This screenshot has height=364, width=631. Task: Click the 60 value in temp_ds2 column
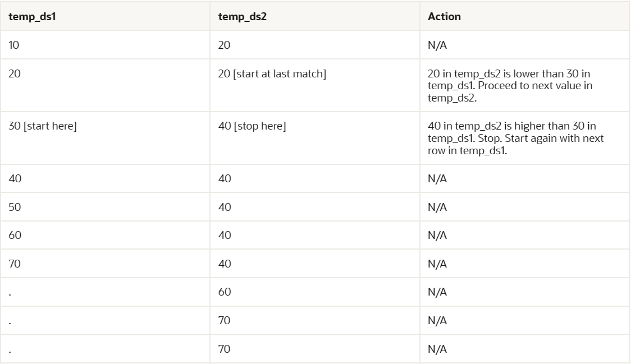coord(225,292)
